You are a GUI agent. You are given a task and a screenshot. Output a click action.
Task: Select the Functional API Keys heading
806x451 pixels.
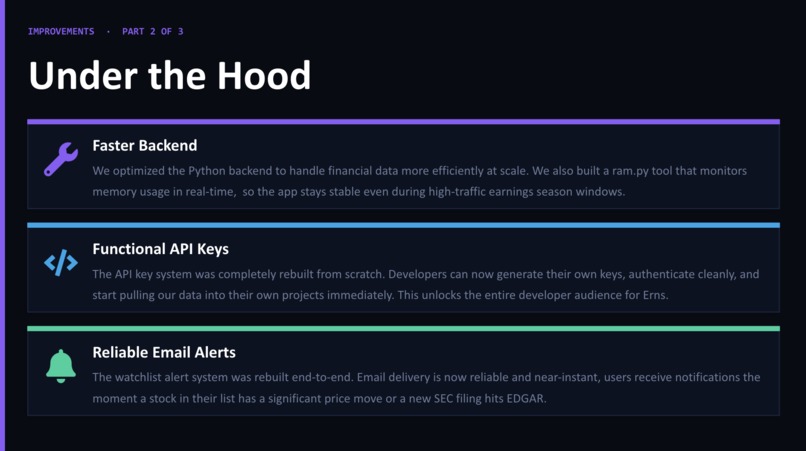coord(160,249)
